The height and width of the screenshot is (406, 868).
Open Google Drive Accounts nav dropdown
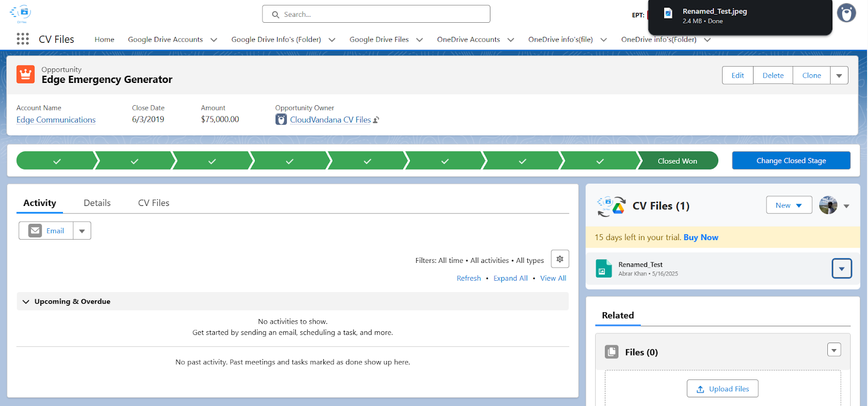tap(214, 40)
